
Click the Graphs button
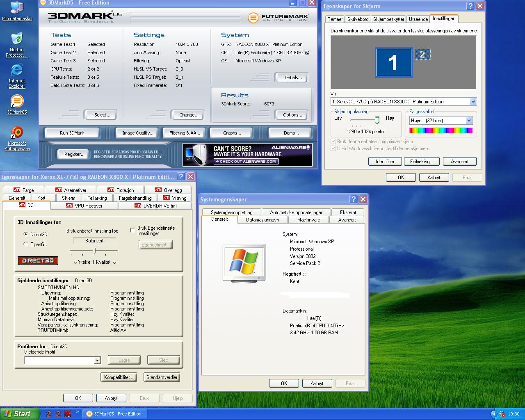232,133
